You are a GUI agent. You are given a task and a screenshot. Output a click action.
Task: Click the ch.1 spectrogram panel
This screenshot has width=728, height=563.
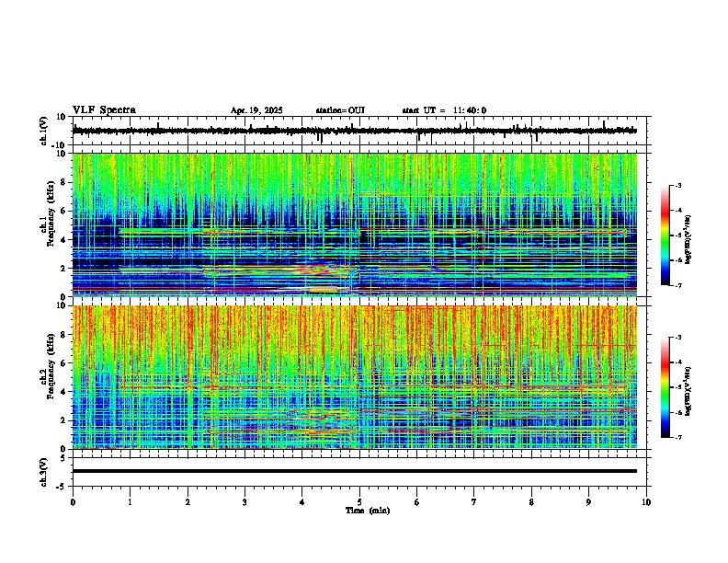click(355, 224)
